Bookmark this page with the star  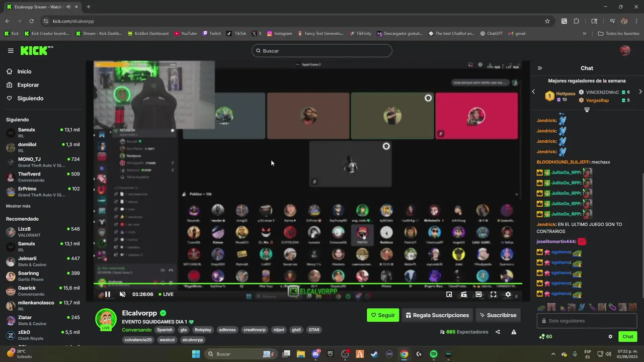(547, 21)
